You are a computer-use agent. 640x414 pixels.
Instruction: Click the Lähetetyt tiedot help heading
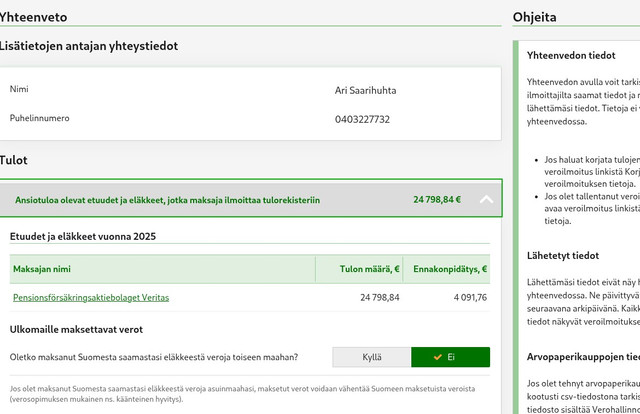pos(563,256)
